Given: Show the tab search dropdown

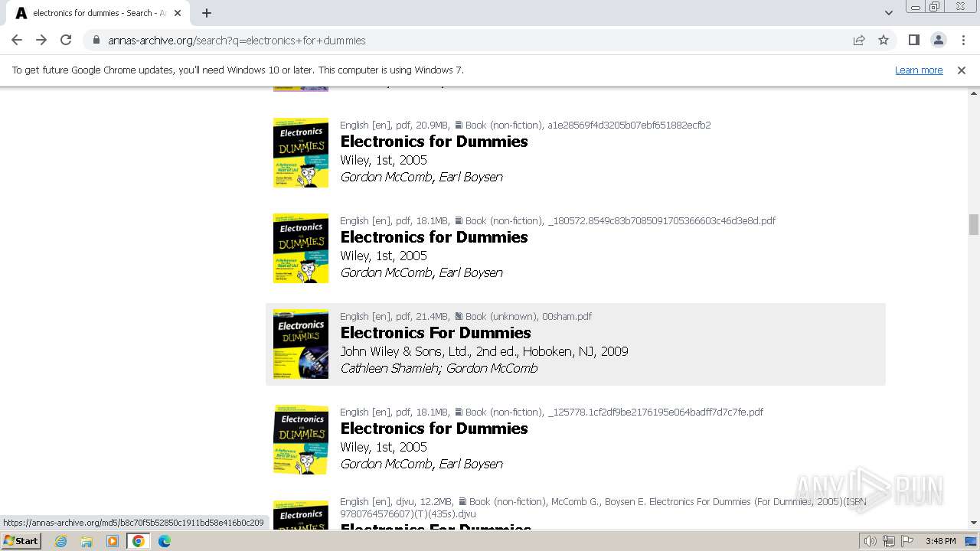Looking at the screenshot, I should 888,13.
